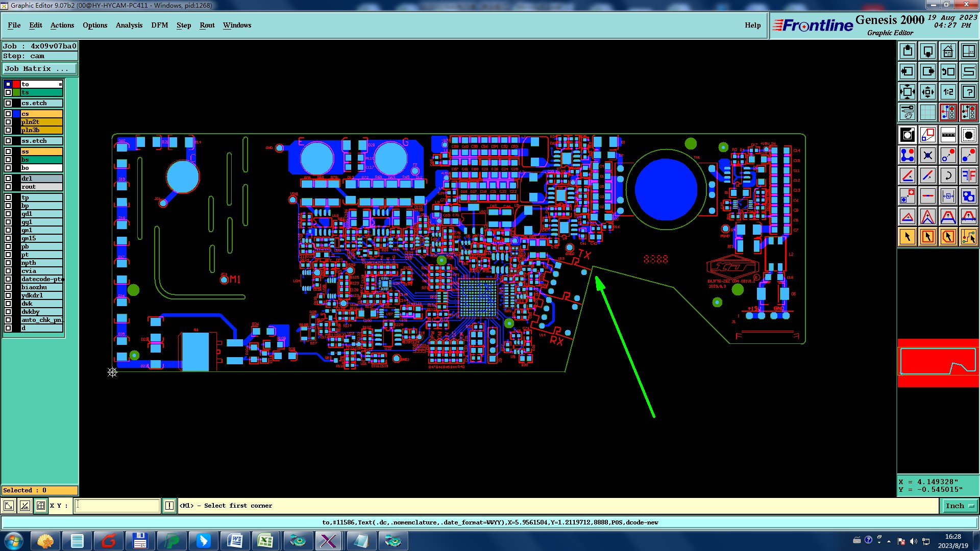980x551 pixels.
Task: Toggle display checkbox for layer 'npth'
Action: point(8,263)
